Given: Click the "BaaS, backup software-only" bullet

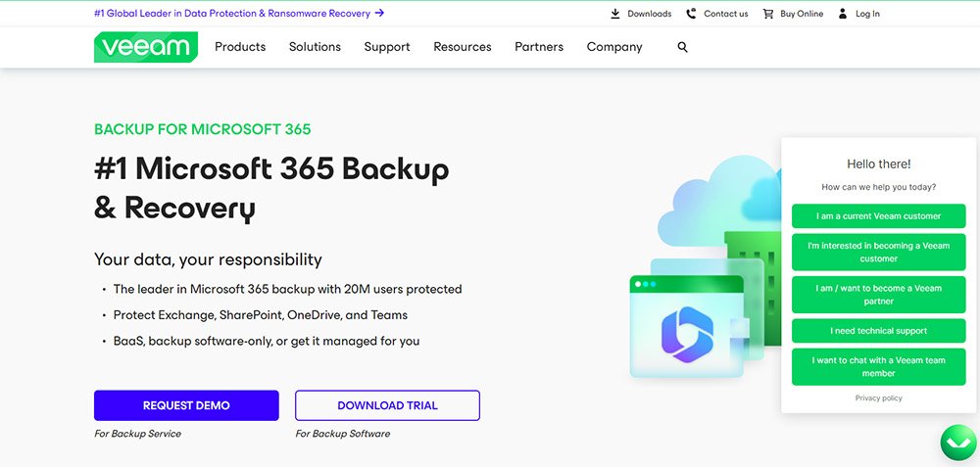Looking at the screenshot, I should click(x=267, y=342).
